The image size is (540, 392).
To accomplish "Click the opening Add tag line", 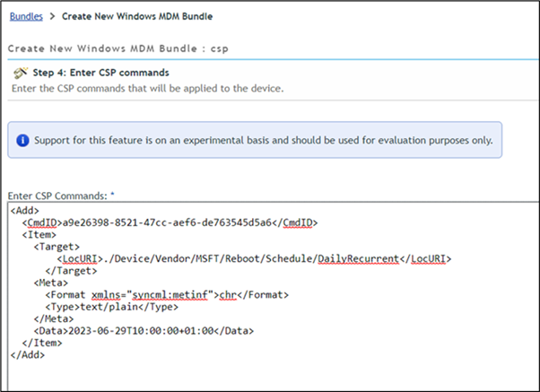I will coord(24,210).
